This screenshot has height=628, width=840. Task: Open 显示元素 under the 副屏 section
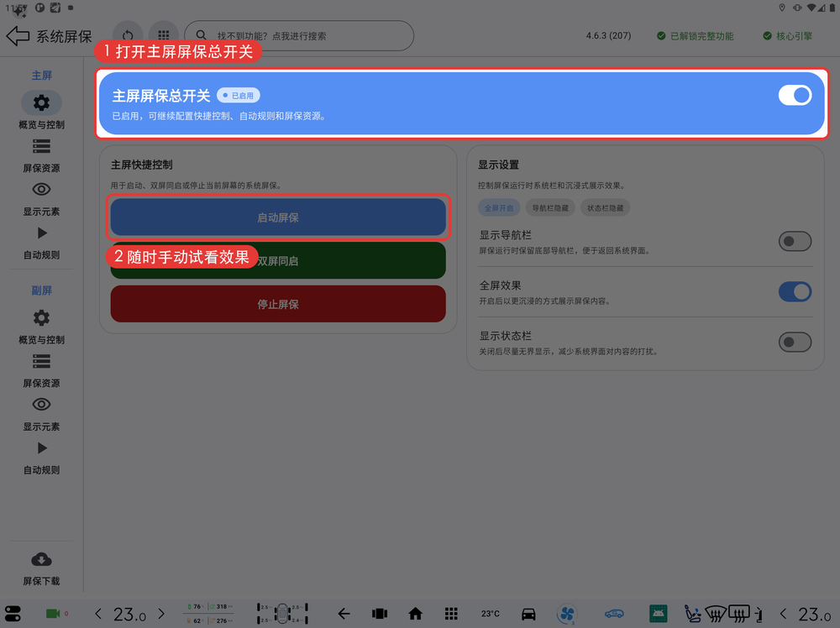point(41,414)
